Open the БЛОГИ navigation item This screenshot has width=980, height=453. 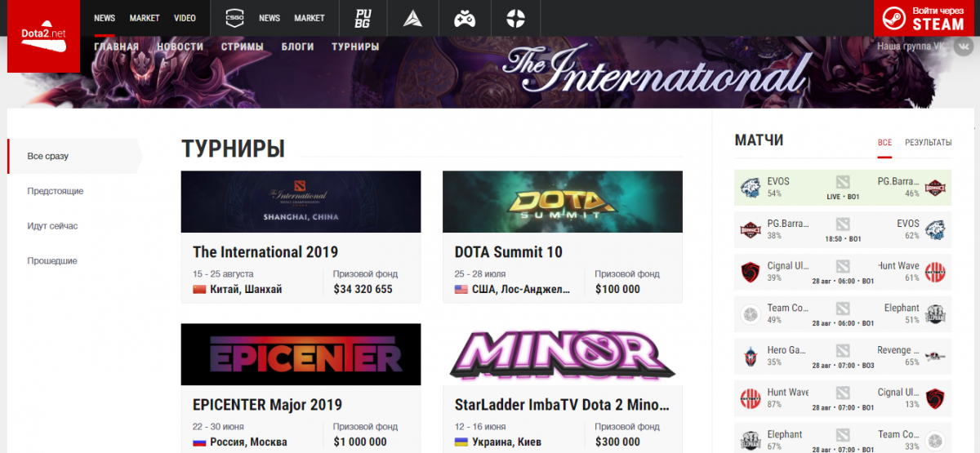(x=297, y=47)
